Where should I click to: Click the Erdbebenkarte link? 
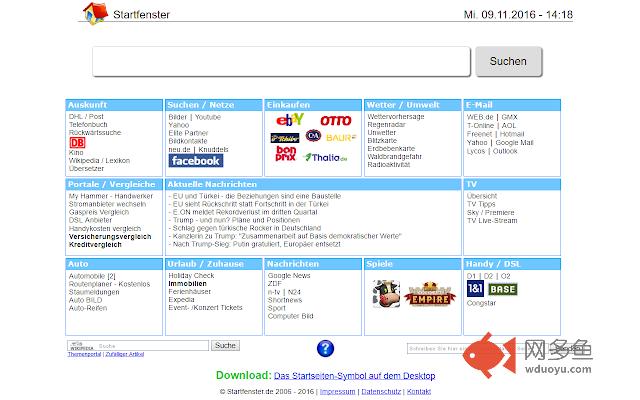coord(391,149)
